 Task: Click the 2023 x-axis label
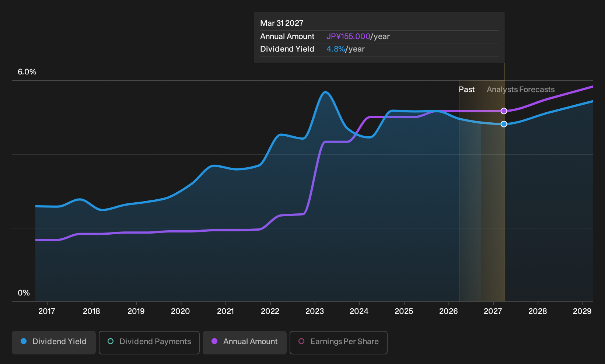[x=315, y=311]
